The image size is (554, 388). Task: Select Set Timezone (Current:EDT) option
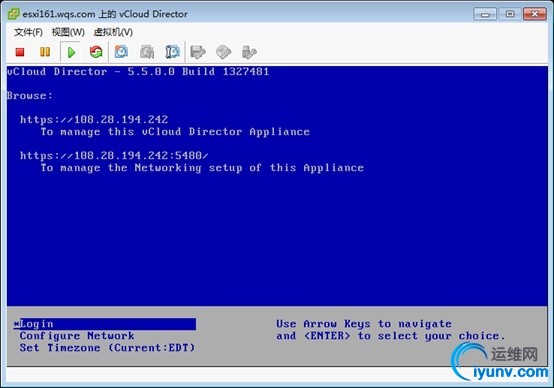[x=107, y=348]
